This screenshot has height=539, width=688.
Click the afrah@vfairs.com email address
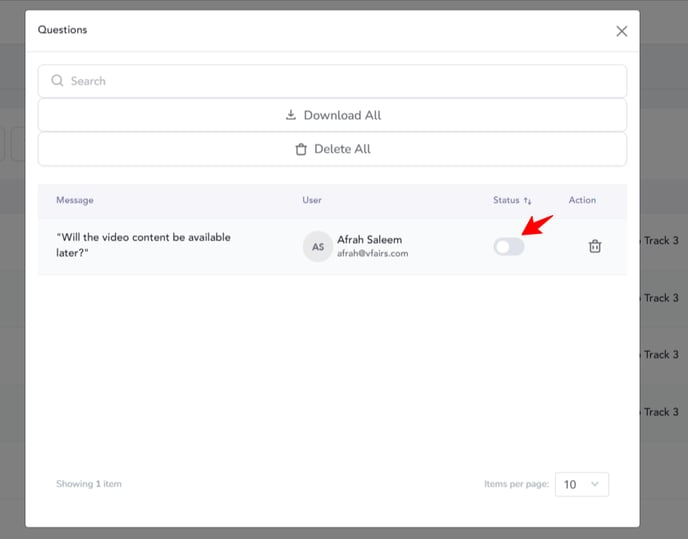pos(373,253)
